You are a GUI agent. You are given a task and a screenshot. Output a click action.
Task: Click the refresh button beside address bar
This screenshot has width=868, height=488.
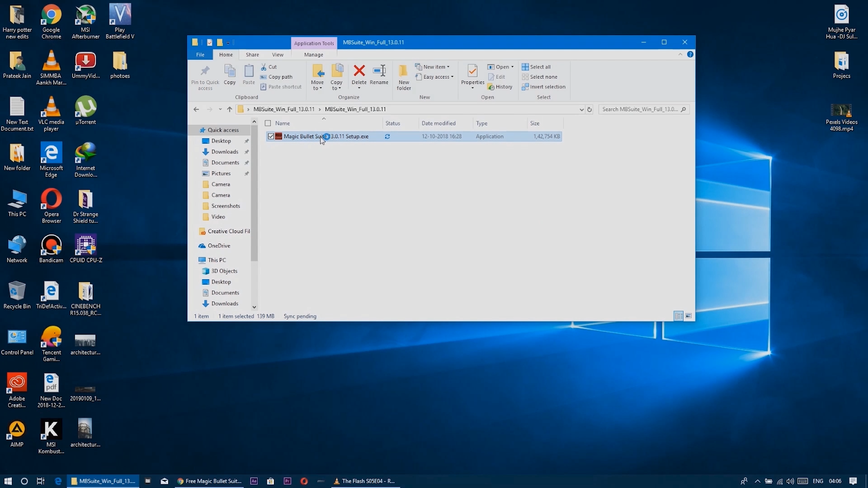(x=590, y=110)
